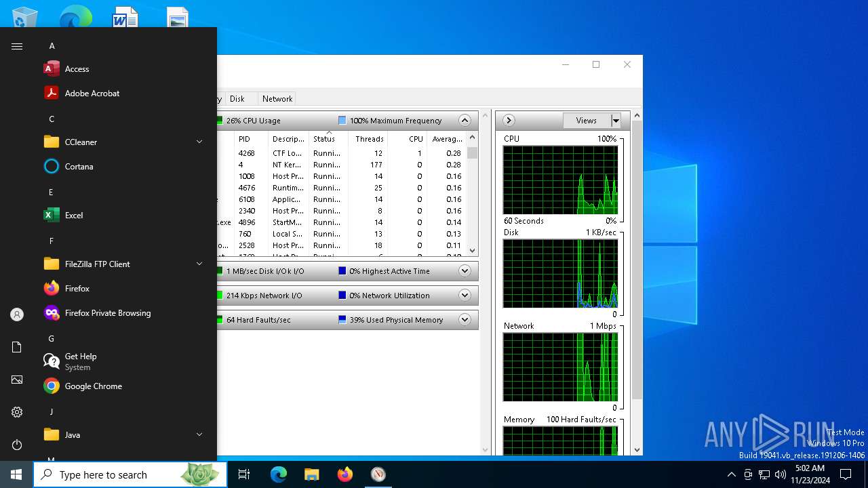Screen dimensions: 868x488
Task: Show hidden system tray icons
Action: (731, 474)
